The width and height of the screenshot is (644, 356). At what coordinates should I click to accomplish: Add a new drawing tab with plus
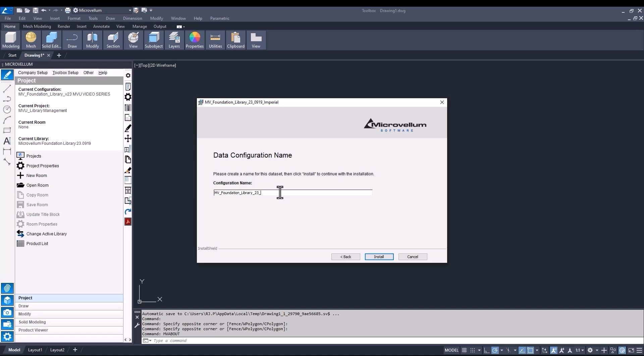click(59, 55)
